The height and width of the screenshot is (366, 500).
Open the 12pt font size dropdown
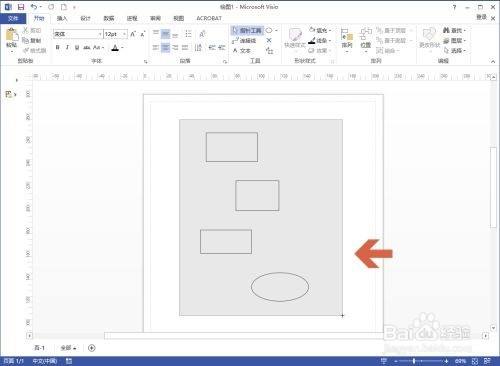124,34
